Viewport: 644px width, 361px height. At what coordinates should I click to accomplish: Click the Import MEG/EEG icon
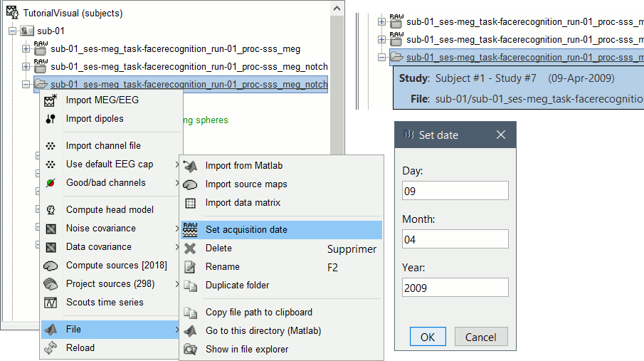point(51,100)
